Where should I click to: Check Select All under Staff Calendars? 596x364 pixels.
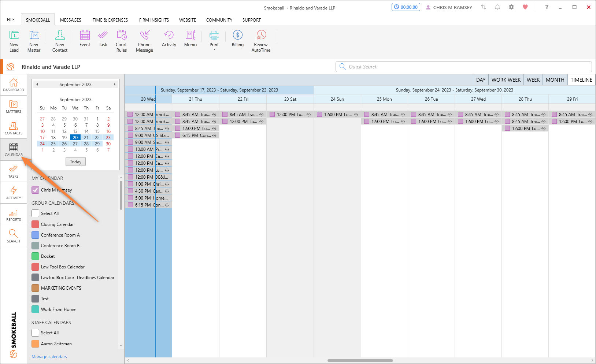click(35, 333)
